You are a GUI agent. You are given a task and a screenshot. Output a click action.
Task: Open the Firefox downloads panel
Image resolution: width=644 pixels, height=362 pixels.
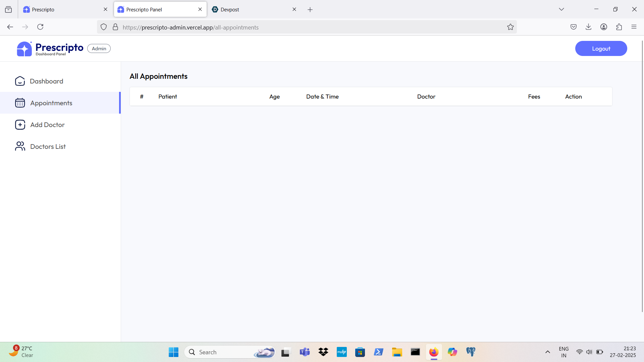pyautogui.click(x=588, y=27)
